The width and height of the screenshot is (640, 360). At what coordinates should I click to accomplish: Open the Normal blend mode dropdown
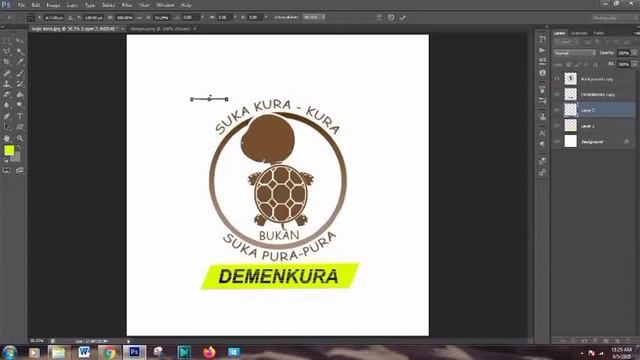click(x=575, y=53)
